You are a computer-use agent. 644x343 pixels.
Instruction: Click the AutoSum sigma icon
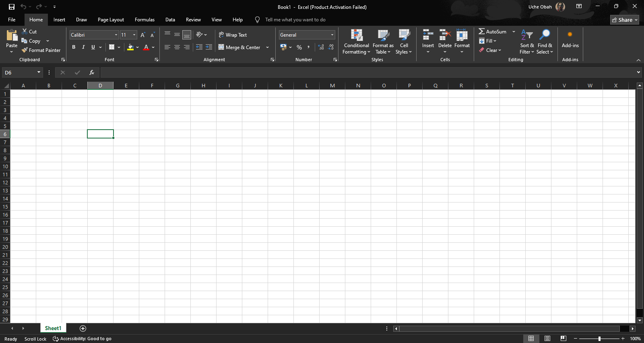[x=481, y=31]
